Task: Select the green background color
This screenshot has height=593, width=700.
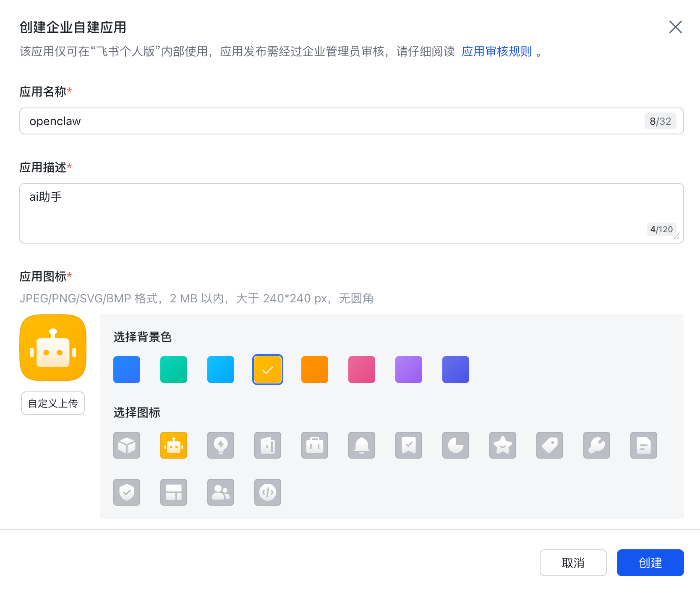Action: point(173,370)
